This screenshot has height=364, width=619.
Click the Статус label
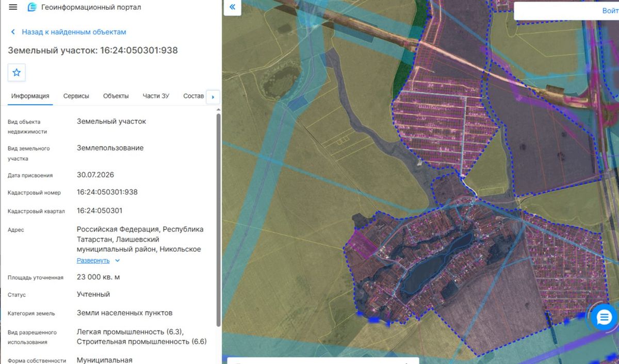point(17,295)
